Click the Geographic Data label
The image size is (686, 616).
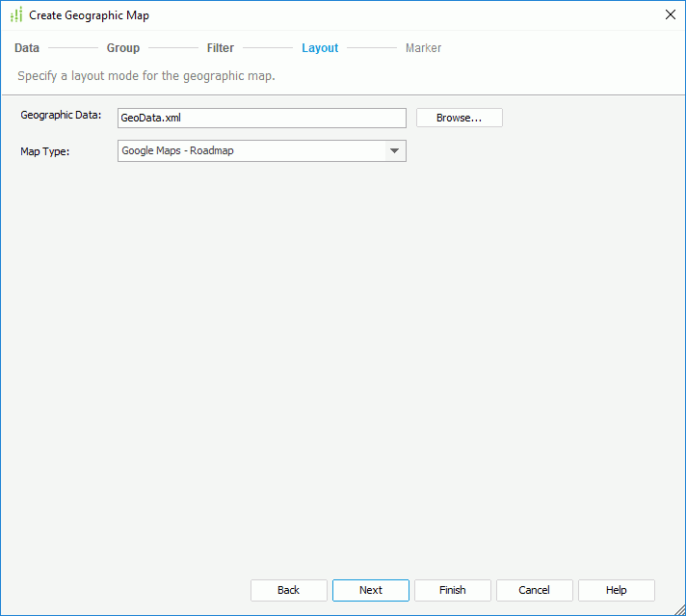pos(61,115)
